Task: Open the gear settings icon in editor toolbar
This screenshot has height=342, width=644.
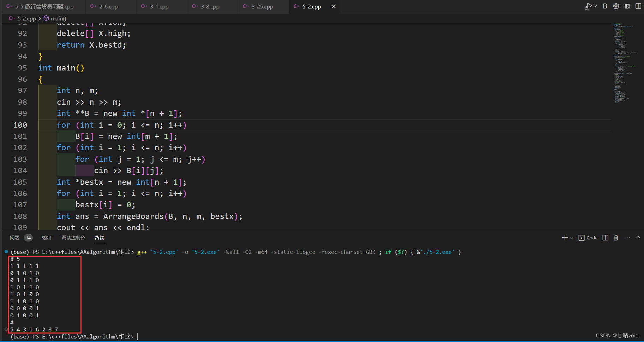Action: [616, 6]
